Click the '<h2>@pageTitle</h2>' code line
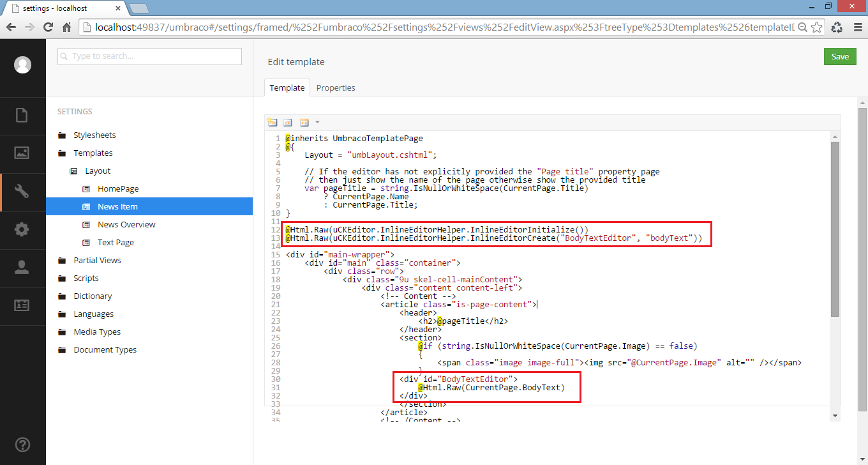 tap(463, 321)
